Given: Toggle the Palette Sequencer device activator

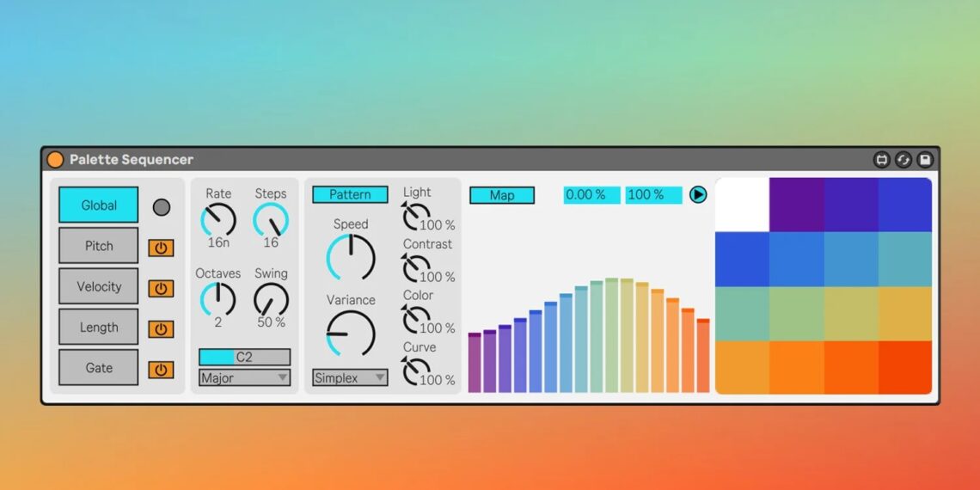Looking at the screenshot, I should 55,160.
